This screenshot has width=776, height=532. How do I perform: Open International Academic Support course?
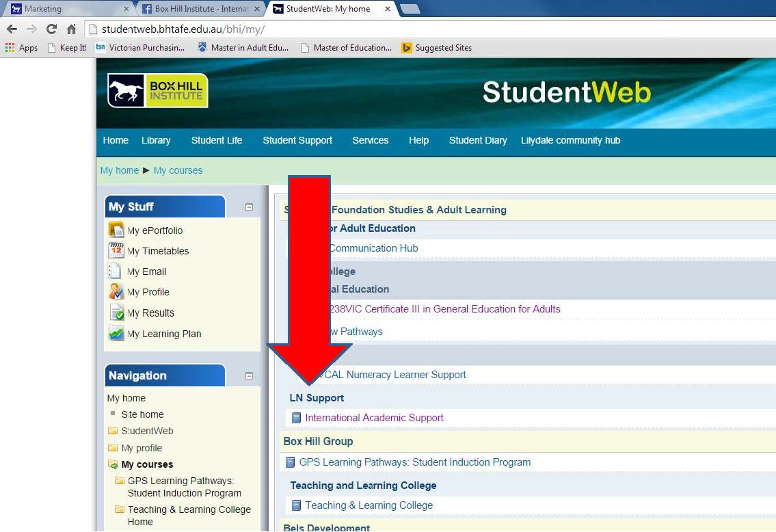(x=374, y=418)
